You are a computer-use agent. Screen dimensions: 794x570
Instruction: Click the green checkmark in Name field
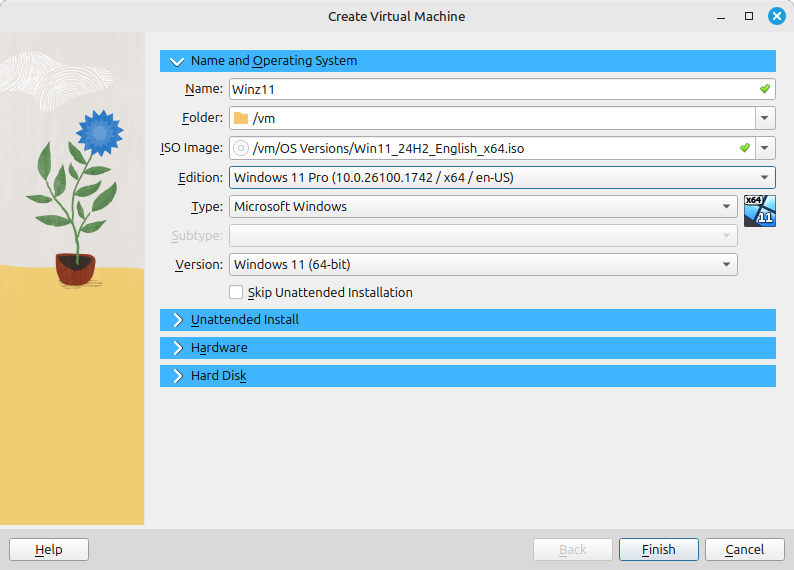pos(765,89)
